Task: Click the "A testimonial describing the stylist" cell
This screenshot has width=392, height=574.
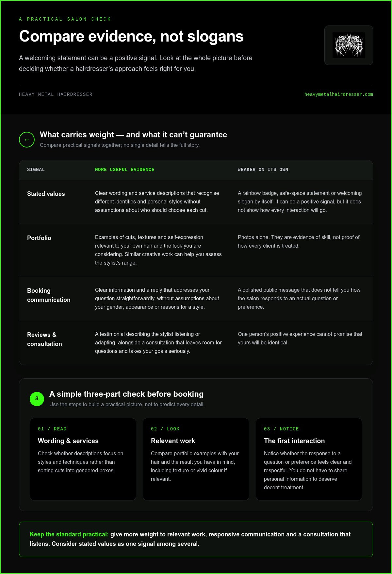Action: coord(158,343)
